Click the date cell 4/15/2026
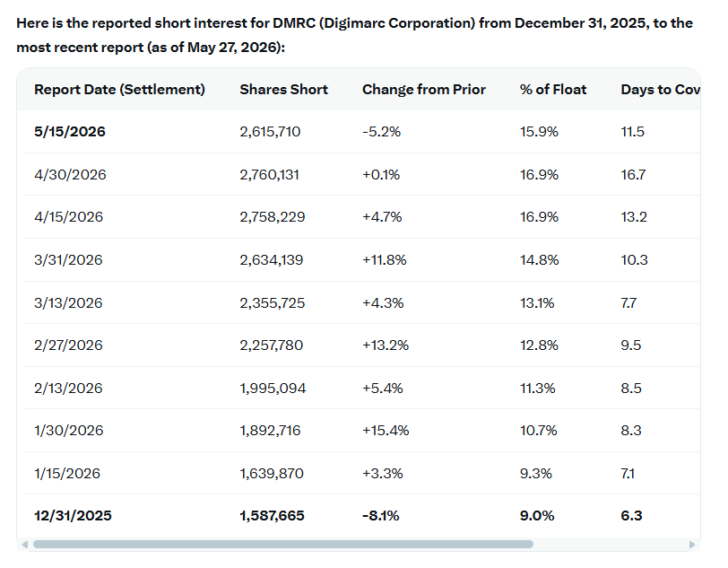728x568 pixels. (x=69, y=216)
